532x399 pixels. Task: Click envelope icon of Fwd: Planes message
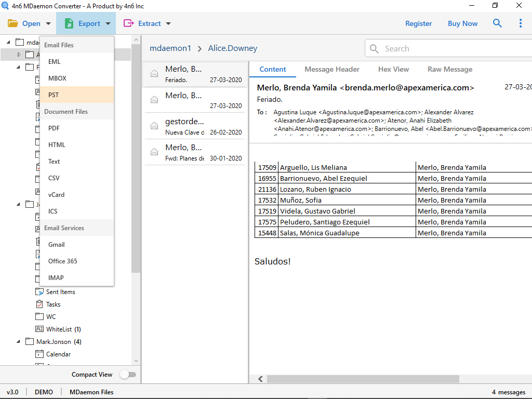click(x=154, y=152)
